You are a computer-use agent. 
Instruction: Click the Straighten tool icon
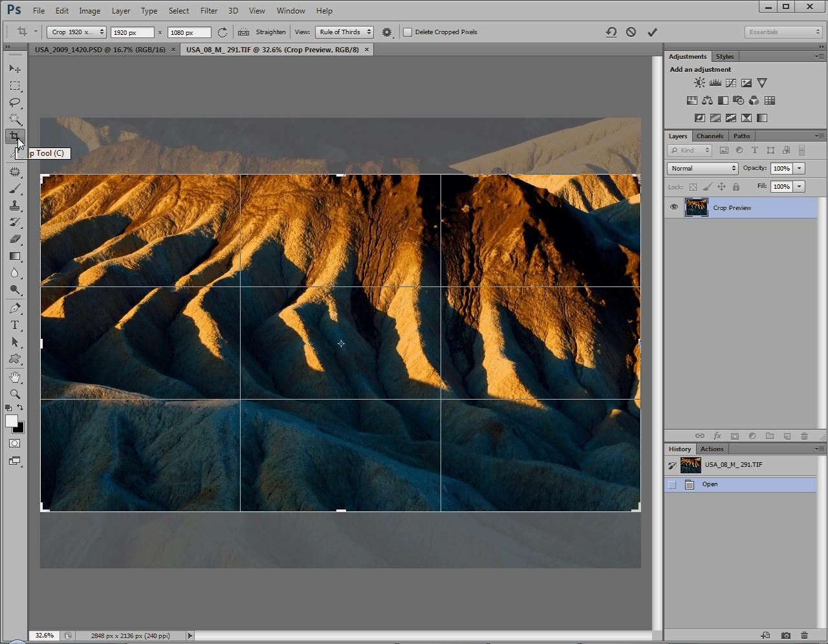point(244,32)
